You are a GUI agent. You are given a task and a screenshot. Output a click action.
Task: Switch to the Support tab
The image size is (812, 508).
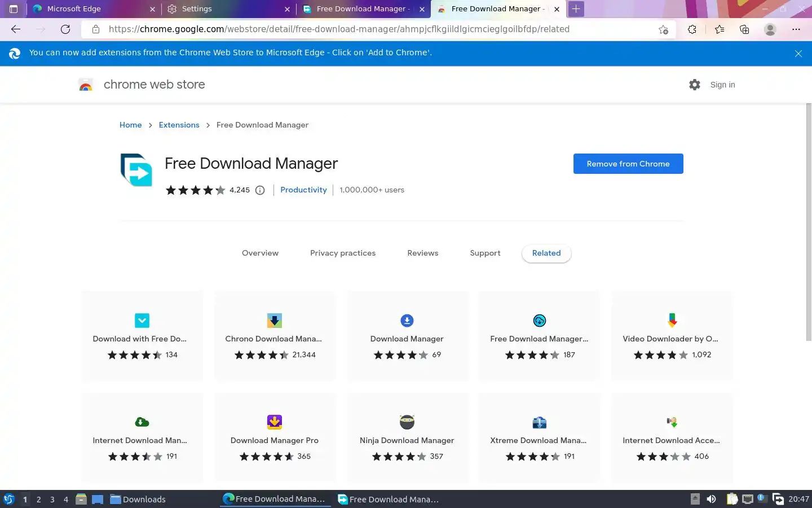(485, 253)
